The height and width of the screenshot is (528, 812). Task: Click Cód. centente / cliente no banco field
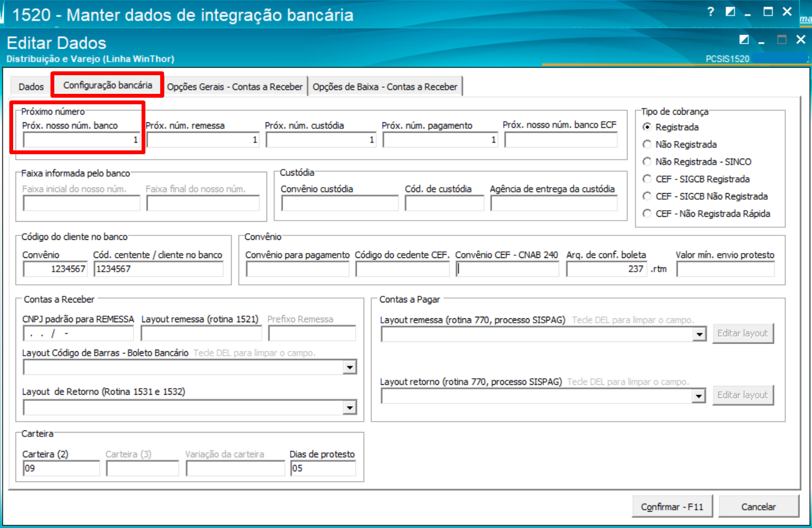click(x=159, y=269)
